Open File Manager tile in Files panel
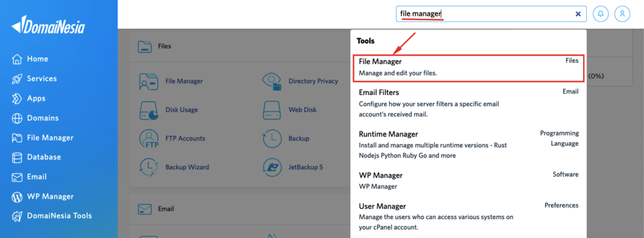 pos(171,81)
